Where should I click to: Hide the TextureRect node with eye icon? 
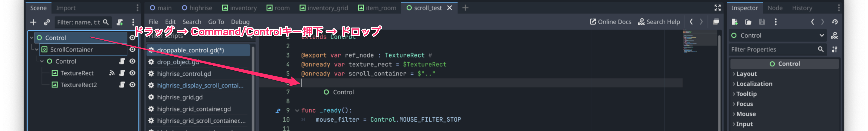pyautogui.click(x=132, y=73)
